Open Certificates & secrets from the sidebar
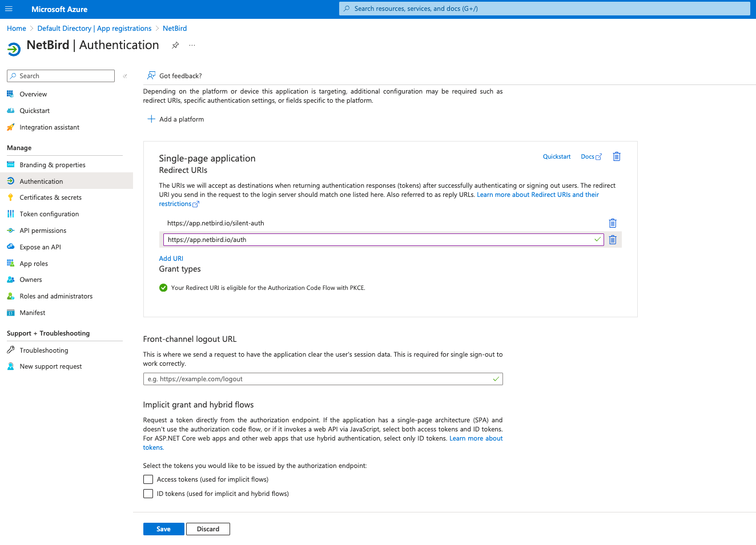This screenshot has height=545, width=756. (x=49, y=197)
